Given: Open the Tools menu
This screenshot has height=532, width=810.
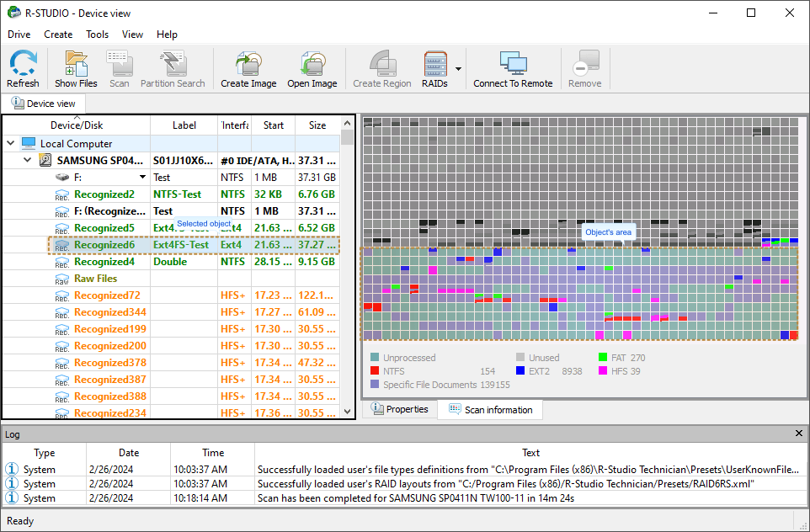Looking at the screenshot, I should [97, 35].
